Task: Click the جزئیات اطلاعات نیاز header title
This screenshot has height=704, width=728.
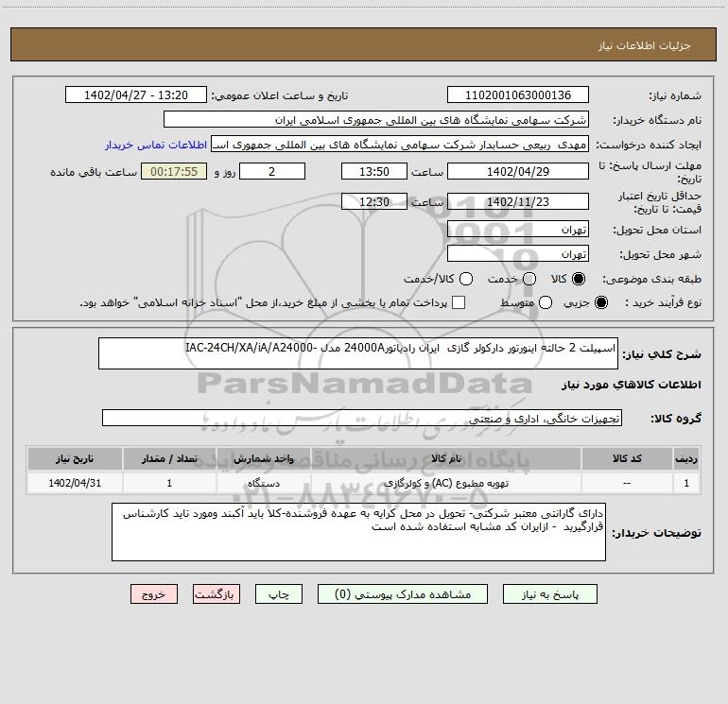Action: 644,45
